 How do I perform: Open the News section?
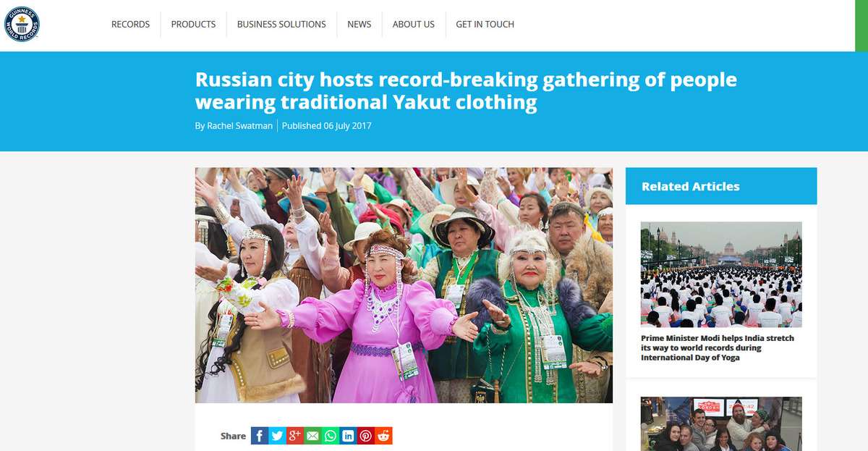click(x=359, y=24)
